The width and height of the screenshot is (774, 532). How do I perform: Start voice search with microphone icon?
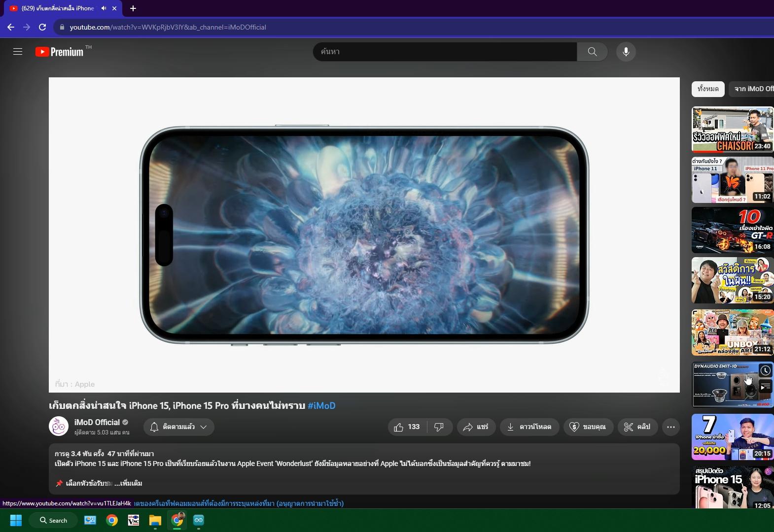pyautogui.click(x=626, y=52)
